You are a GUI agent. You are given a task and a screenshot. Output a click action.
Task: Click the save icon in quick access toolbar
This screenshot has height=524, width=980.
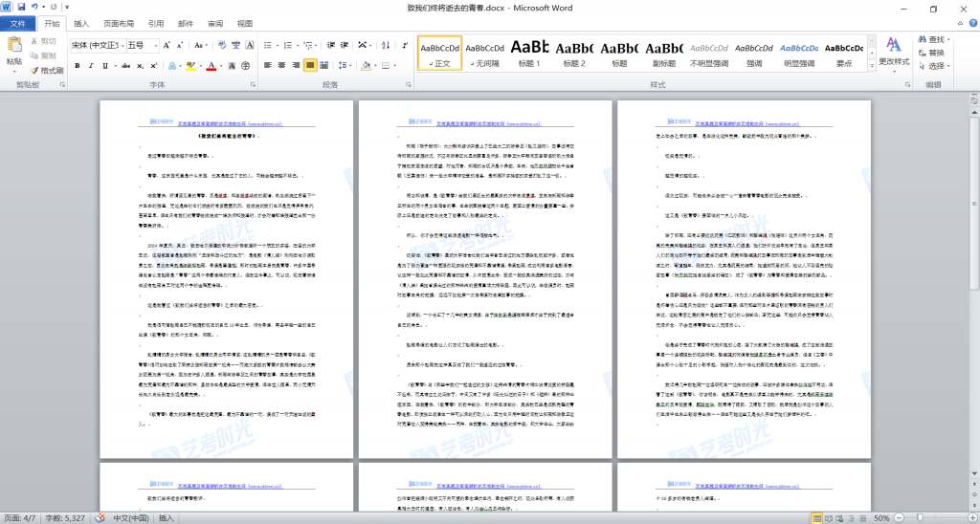pos(22,8)
